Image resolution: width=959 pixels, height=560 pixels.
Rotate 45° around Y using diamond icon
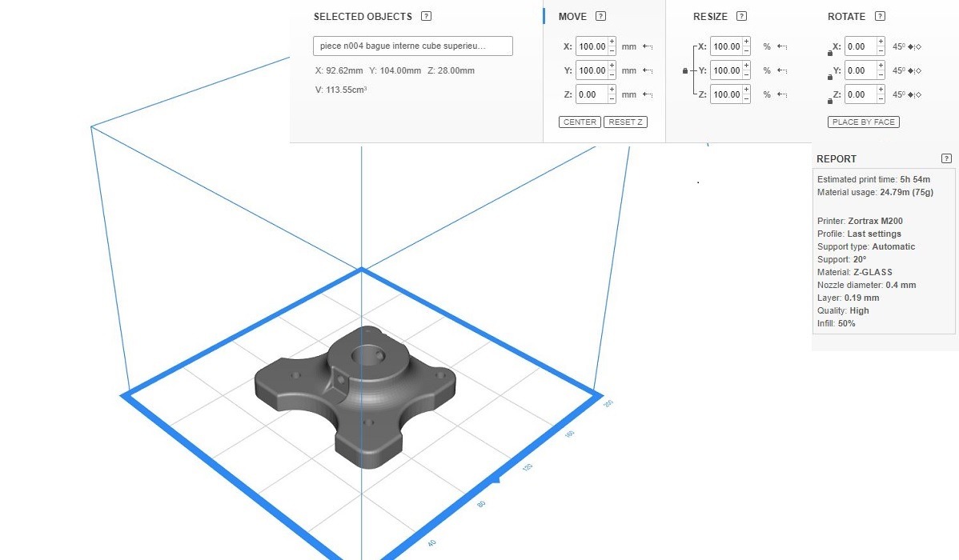[914, 70]
